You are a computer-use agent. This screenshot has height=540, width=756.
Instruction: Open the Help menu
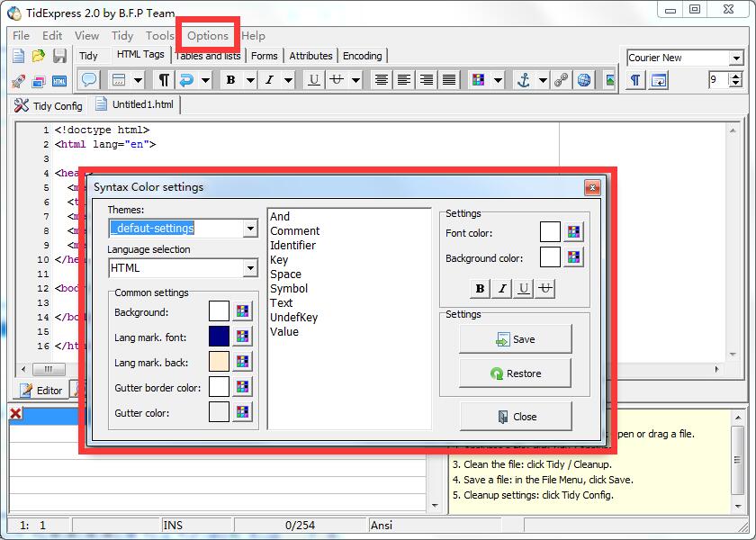pos(253,36)
